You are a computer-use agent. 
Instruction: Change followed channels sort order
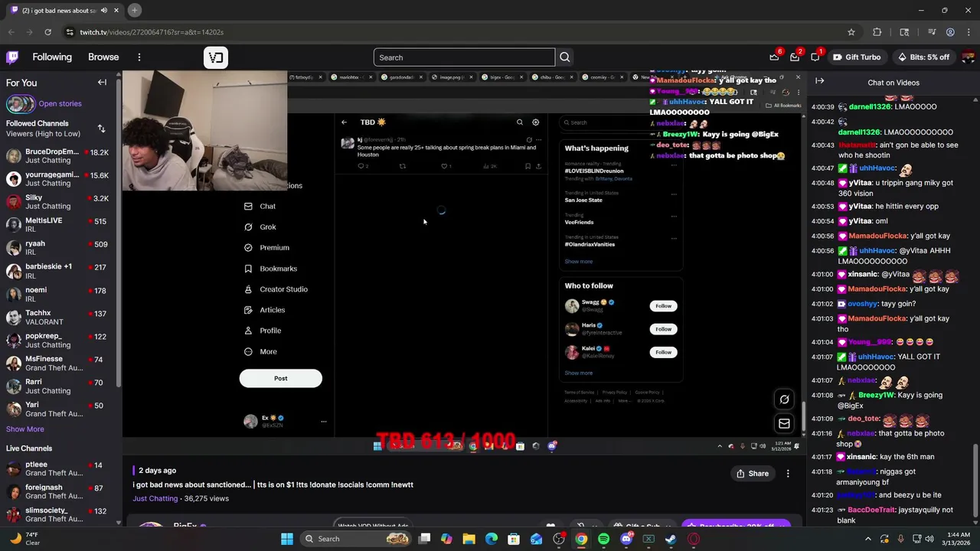tap(101, 129)
